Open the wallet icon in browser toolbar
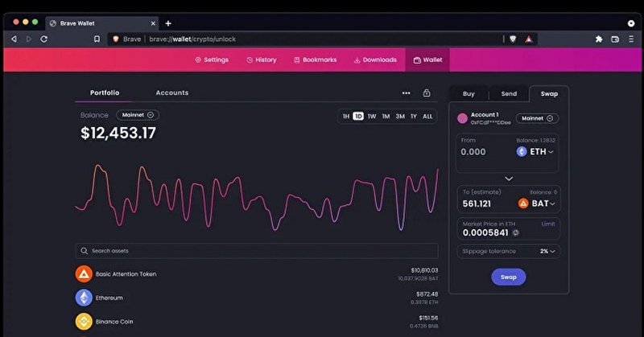 [x=615, y=39]
